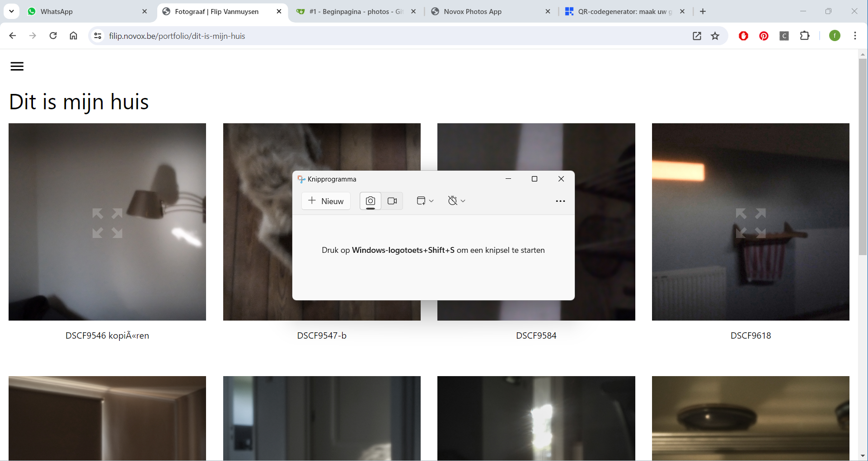The width and height of the screenshot is (868, 461).
Task: Switch to video recording mode in Knipprogramma
Action: [x=392, y=201]
